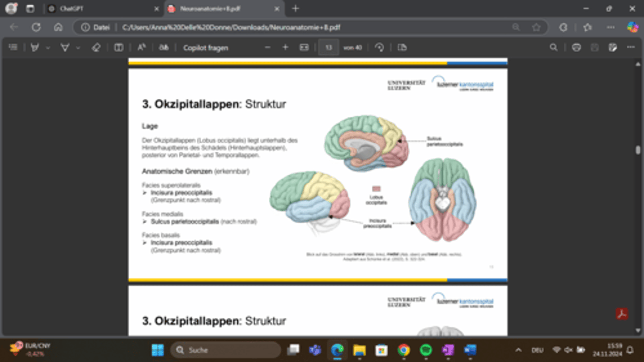Toggle the page view layout button
Viewport: 644px width, 362px height.
(x=119, y=47)
